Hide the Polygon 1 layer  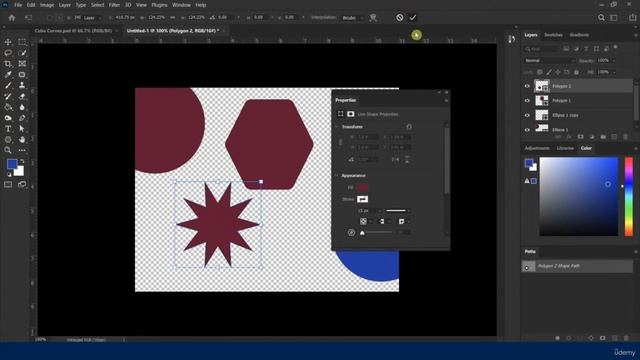(527, 100)
